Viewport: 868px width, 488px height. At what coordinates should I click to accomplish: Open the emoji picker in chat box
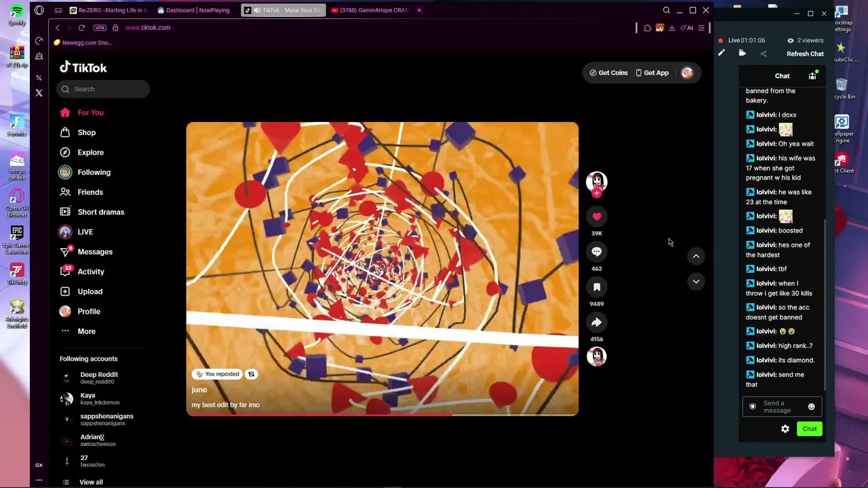click(x=811, y=407)
